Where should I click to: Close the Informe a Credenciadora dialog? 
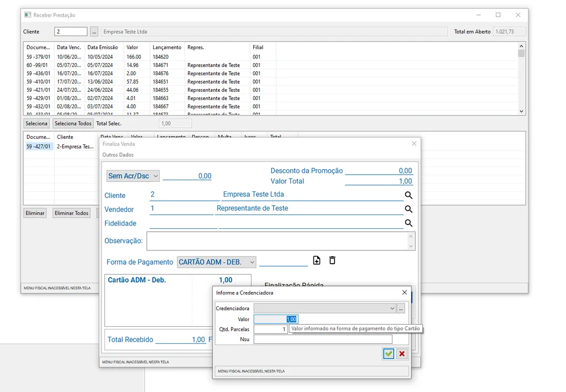(404, 292)
